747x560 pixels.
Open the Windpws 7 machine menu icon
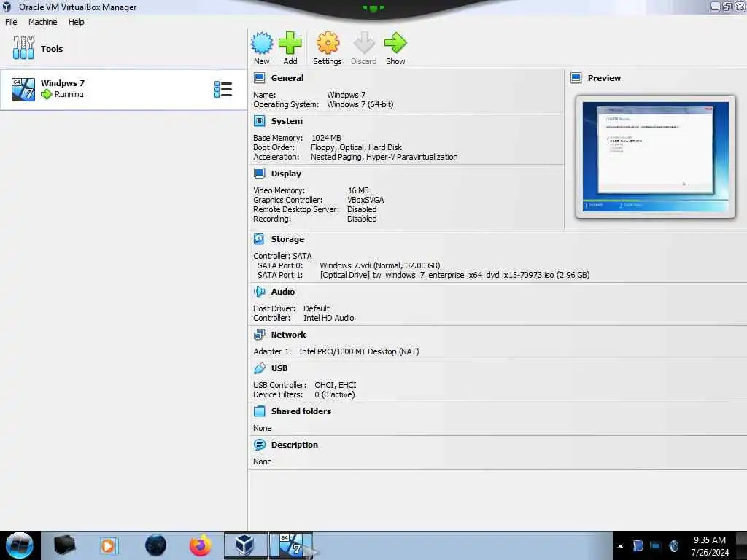click(x=223, y=90)
